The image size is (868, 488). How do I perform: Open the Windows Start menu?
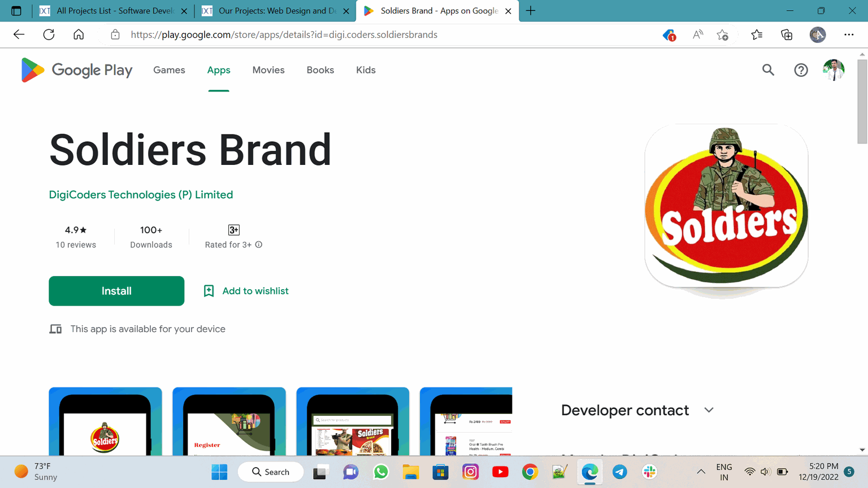pyautogui.click(x=219, y=472)
